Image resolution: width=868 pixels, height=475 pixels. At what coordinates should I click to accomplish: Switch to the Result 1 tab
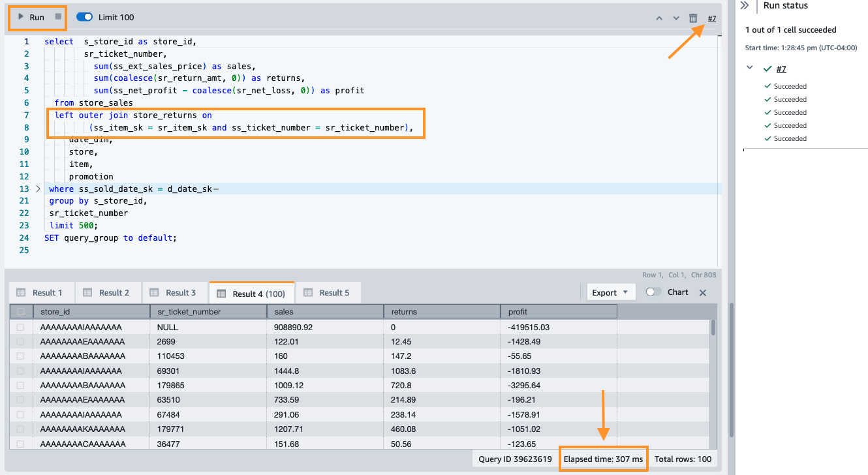coord(40,293)
